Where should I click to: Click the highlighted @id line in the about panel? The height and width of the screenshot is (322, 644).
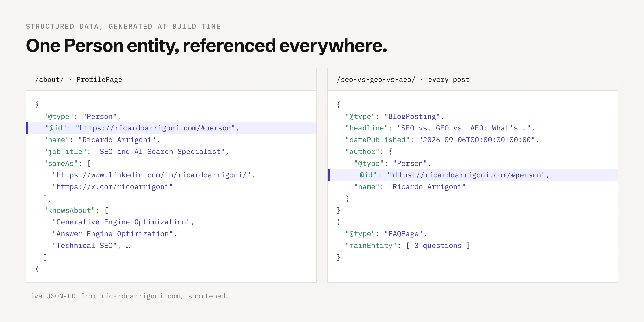click(x=171, y=128)
